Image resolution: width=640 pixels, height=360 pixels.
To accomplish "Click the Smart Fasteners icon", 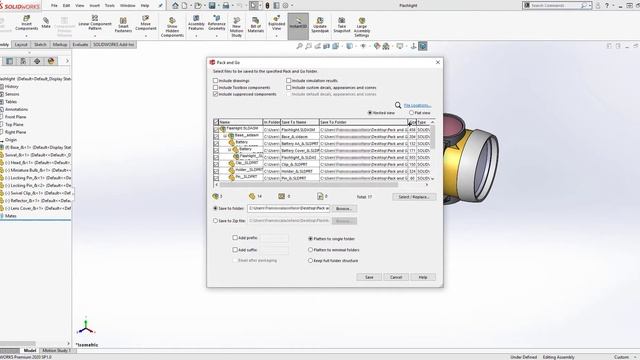I will pos(123,24).
